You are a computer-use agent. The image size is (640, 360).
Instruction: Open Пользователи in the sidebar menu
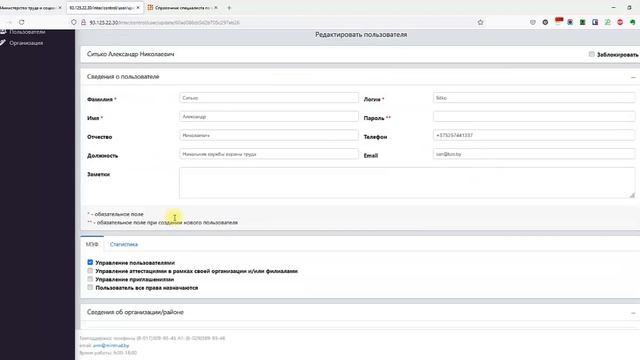click(27, 31)
